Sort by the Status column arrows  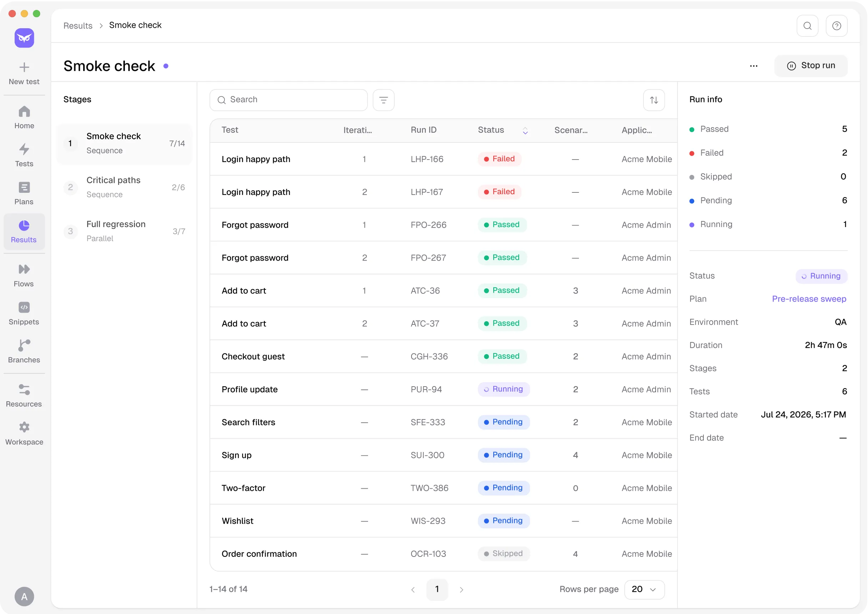pyautogui.click(x=525, y=130)
